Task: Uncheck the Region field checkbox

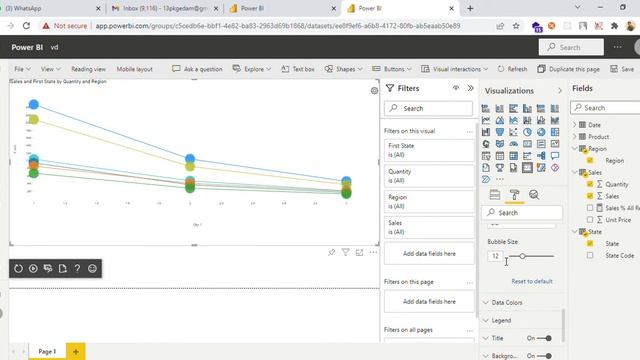Action: pyautogui.click(x=590, y=160)
